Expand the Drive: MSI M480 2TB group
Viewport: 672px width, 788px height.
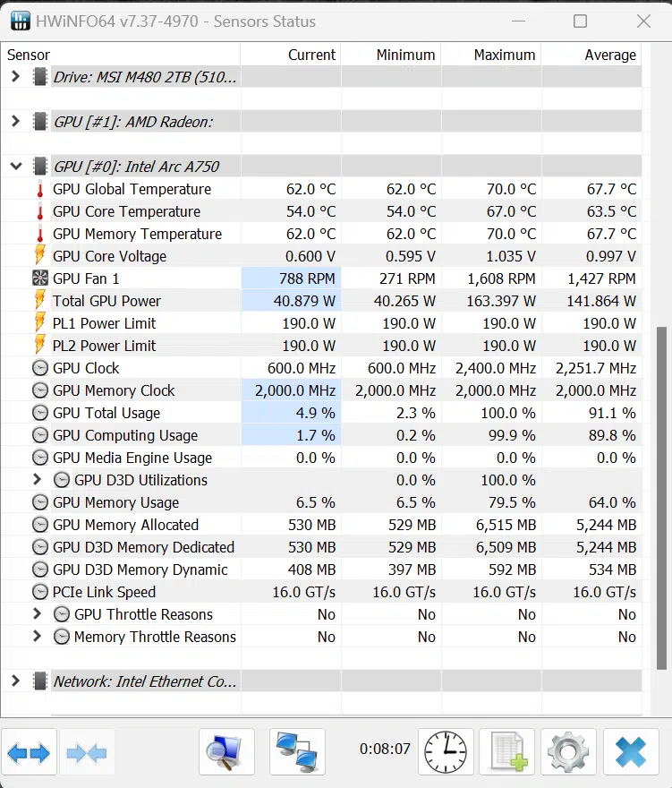(15, 76)
